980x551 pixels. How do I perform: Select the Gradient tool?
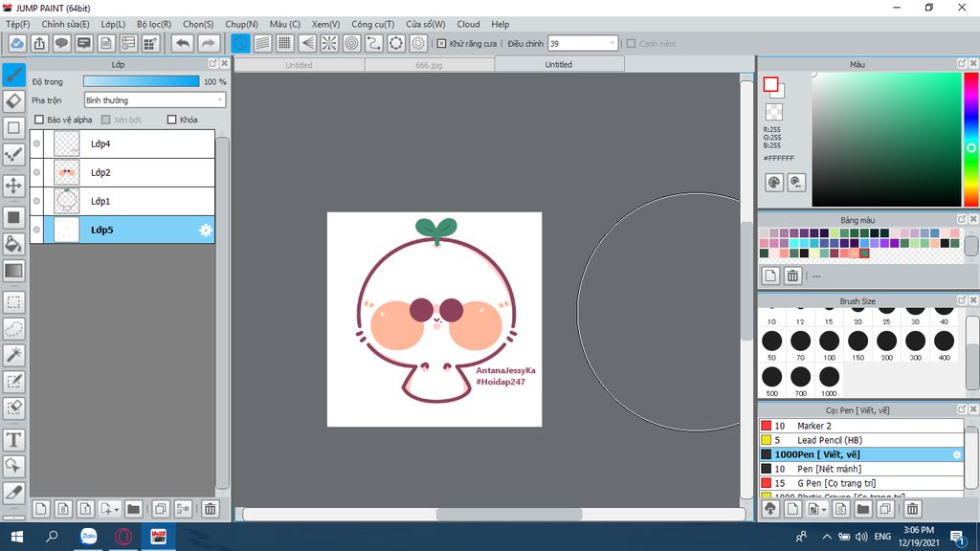13,271
